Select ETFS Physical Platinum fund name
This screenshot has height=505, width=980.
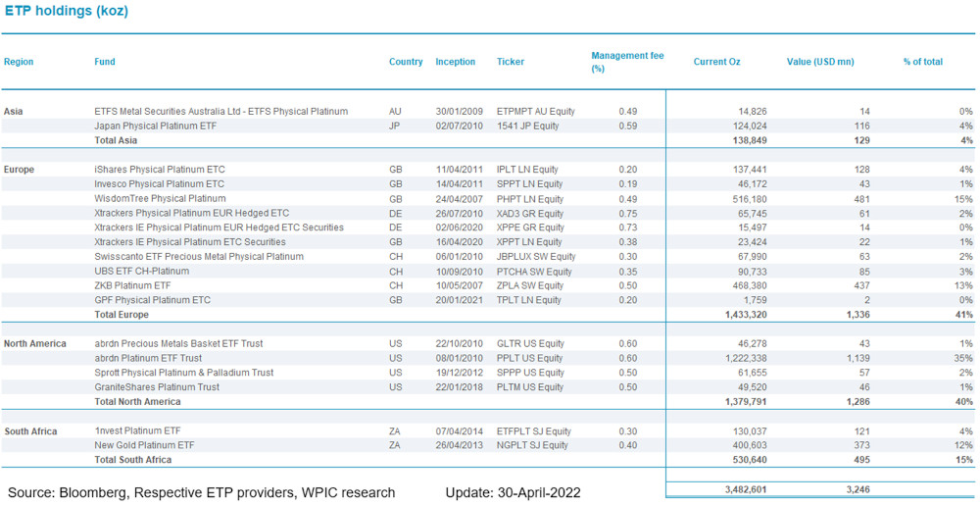click(x=220, y=111)
